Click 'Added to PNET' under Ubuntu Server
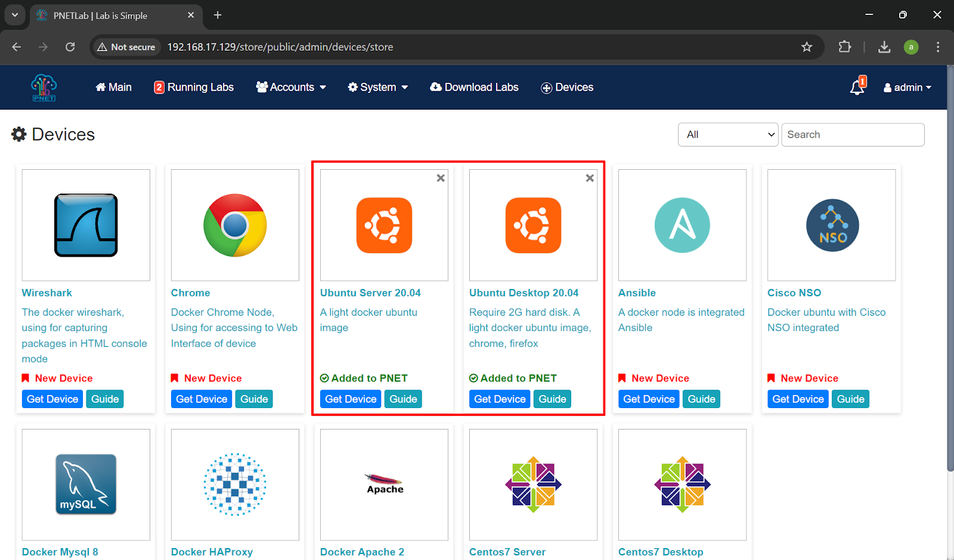 [x=364, y=378]
